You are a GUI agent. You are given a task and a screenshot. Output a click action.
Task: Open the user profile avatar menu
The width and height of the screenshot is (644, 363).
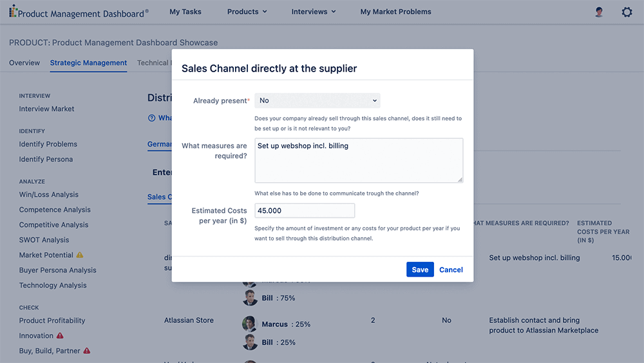pos(599,12)
